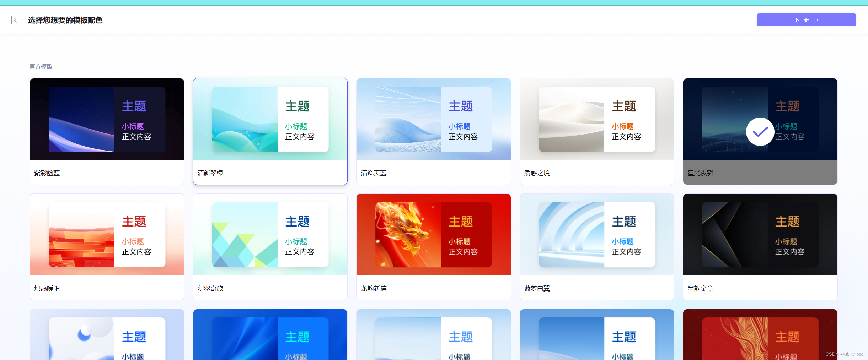Click the 墨韵金章 template name label
Image resolution: width=868 pixels, height=360 pixels.
pos(700,289)
